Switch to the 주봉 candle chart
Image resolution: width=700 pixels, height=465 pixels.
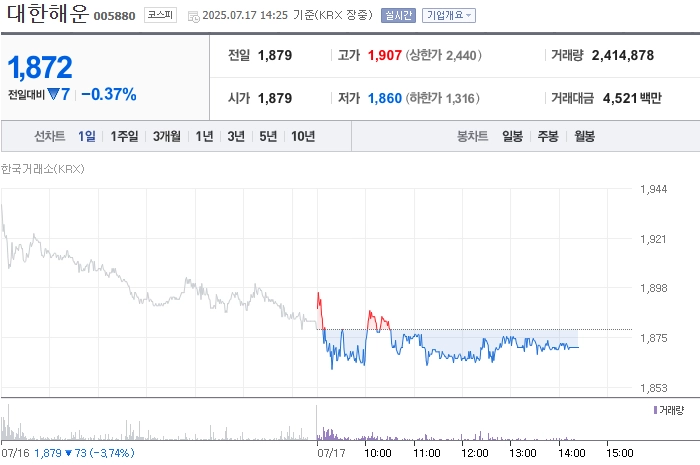click(548, 136)
